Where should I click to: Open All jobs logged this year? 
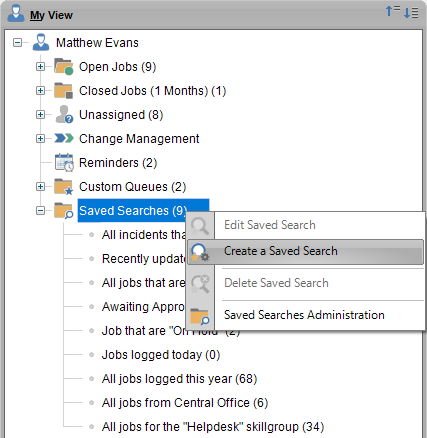179,379
